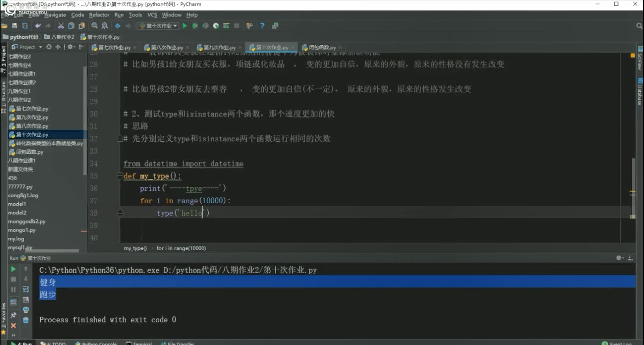Switch to 第七次作业.py editor tab
Viewport: 644px width, 345px height.
pos(114,47)
